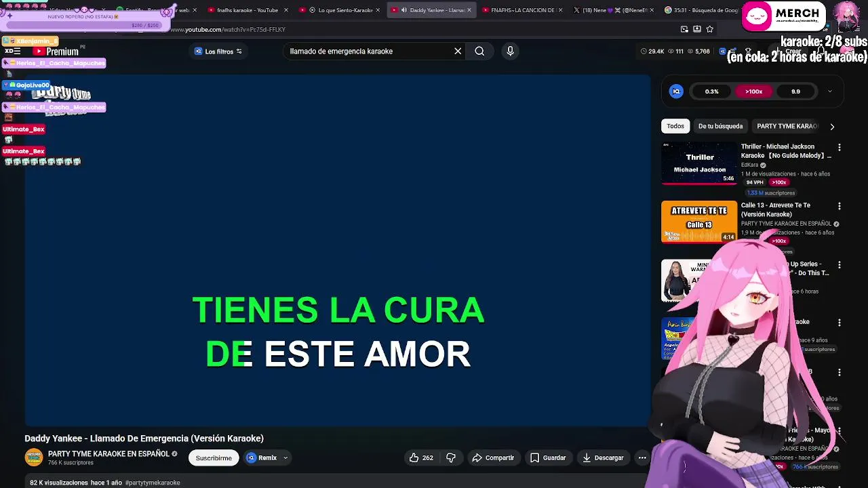The width and height of the screenshot is (868, 488).
Task: Select the 'De tu búsqueda' chip
Action: (720, 126)
